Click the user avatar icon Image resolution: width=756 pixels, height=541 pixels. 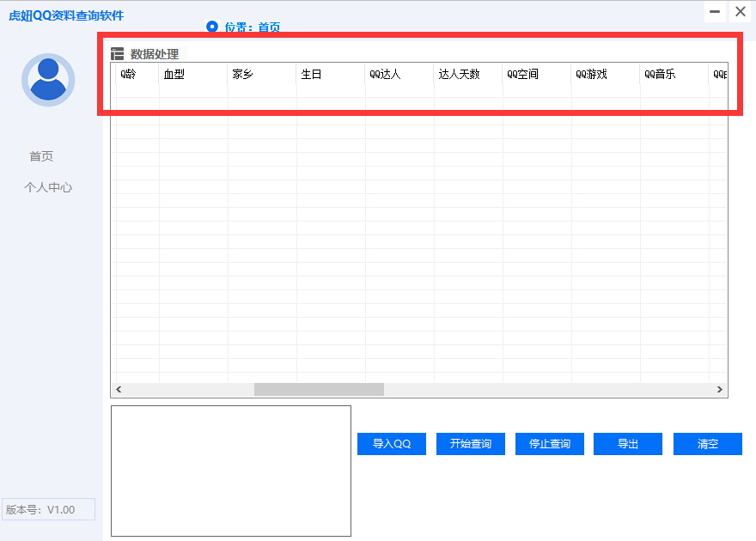pyautogui.click(x=48, y=80)
